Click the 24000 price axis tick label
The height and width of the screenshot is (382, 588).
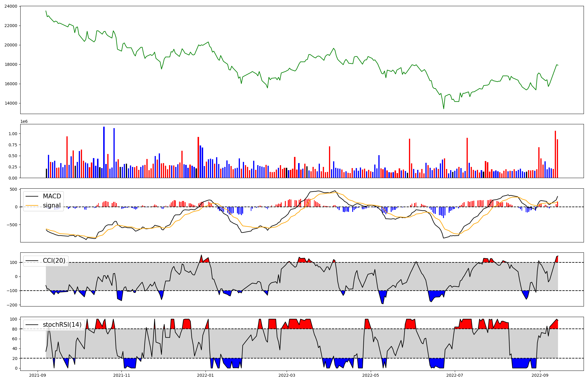pos(11,6)
